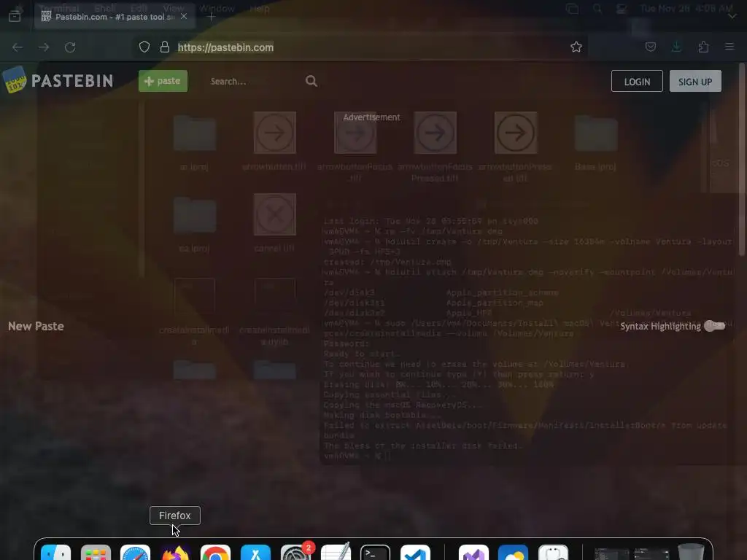Image resolution: width=747 pixels, height=560 pixels.
Task: Reload the current page
Action: (x=70, y=47)
